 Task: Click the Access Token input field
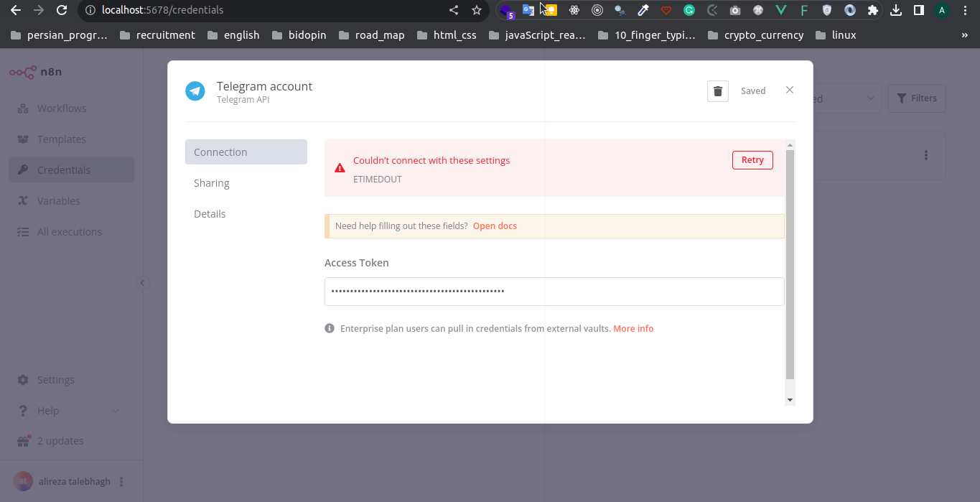point(554,292)
